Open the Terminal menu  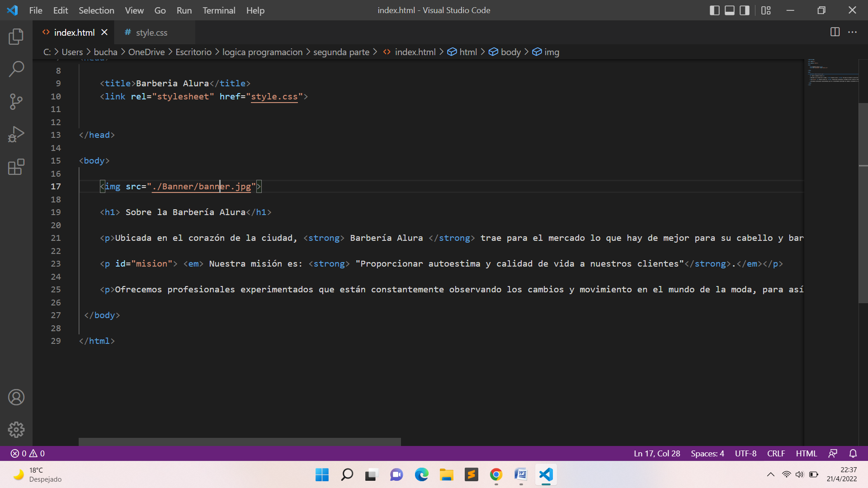coord(219,10)
